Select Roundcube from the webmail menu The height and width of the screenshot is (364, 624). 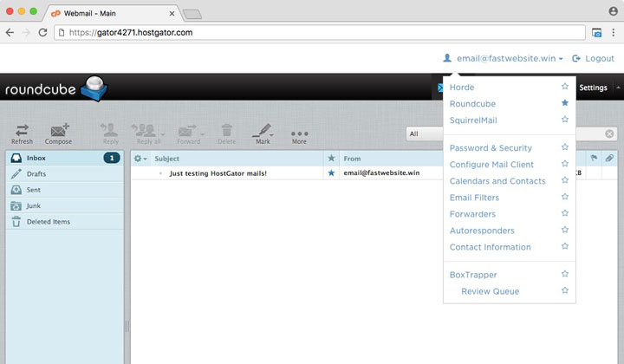pos(472,104)
